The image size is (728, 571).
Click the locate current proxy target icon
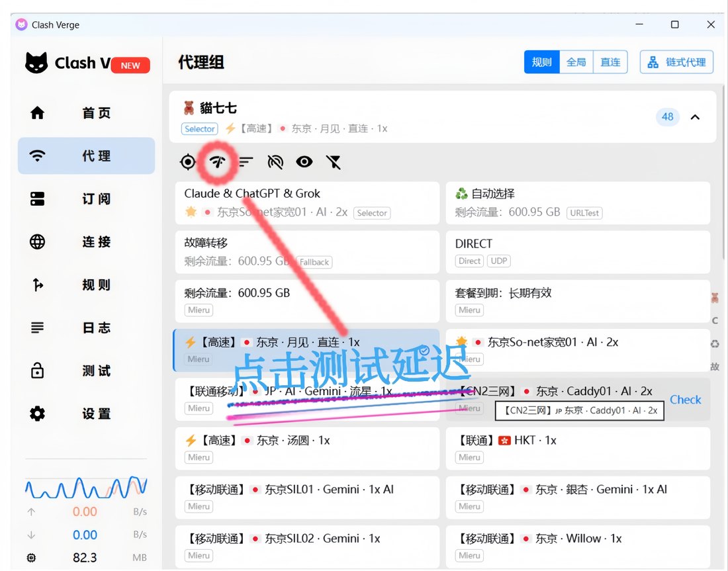(x=187, y=162)
